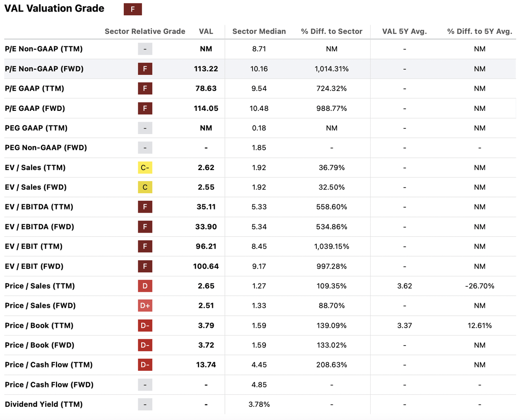Click the Sector Median column header
The height and width of the screenshot is (420, 530).
point(259,31)
